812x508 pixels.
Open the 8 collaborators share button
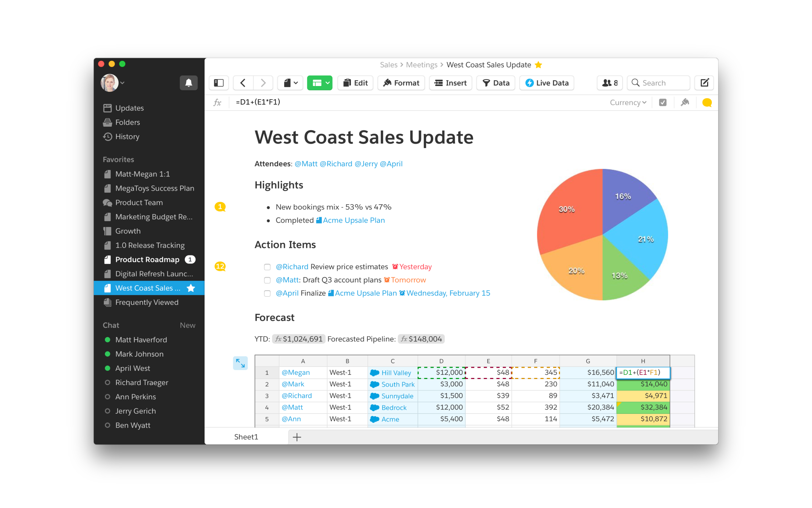610,83
